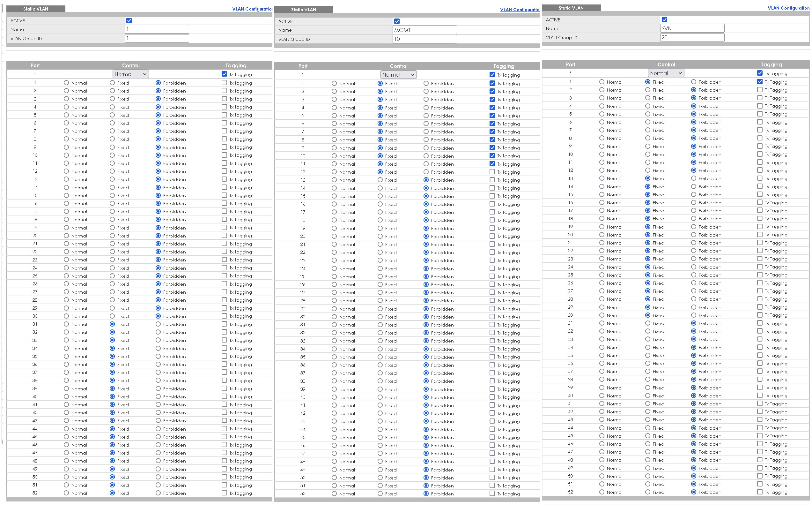Screen dimensions: 812x505
Task: Click the Port column header in SVN panel
Action: (x=571, y=64)
